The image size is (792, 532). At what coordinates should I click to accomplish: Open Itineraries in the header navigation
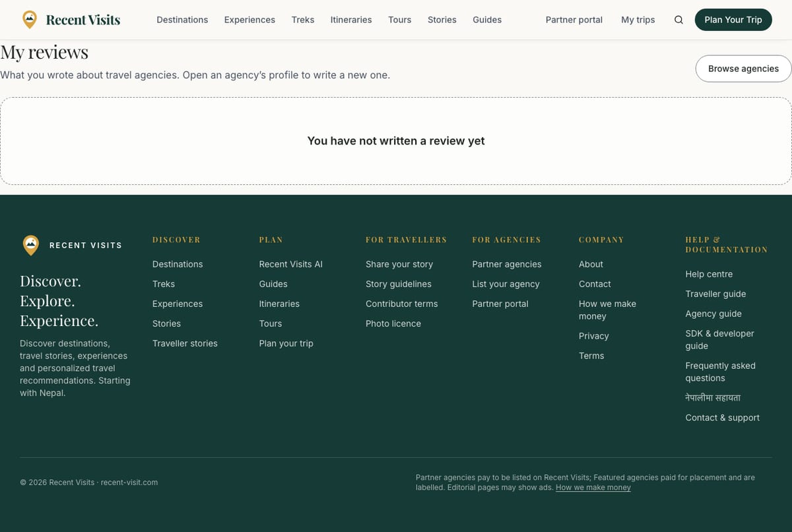click(x=351, y=20)
